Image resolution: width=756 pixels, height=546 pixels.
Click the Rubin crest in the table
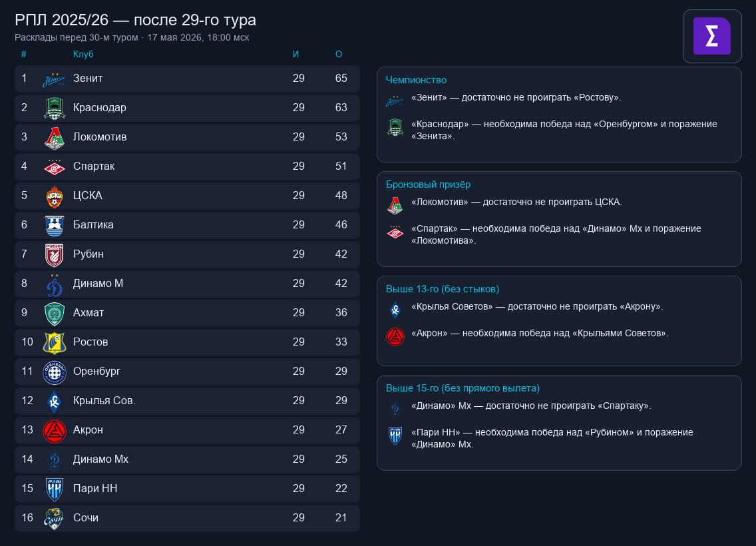tap(54, 254)
